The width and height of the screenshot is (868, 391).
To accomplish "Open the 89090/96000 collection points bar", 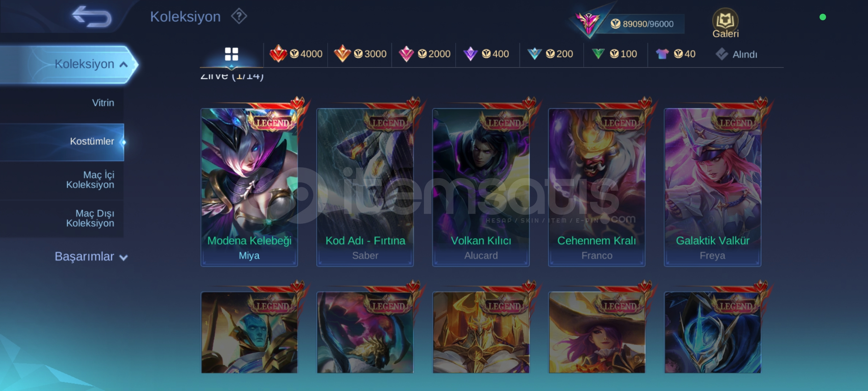I will pyautogui.click(x=642, y=24).
